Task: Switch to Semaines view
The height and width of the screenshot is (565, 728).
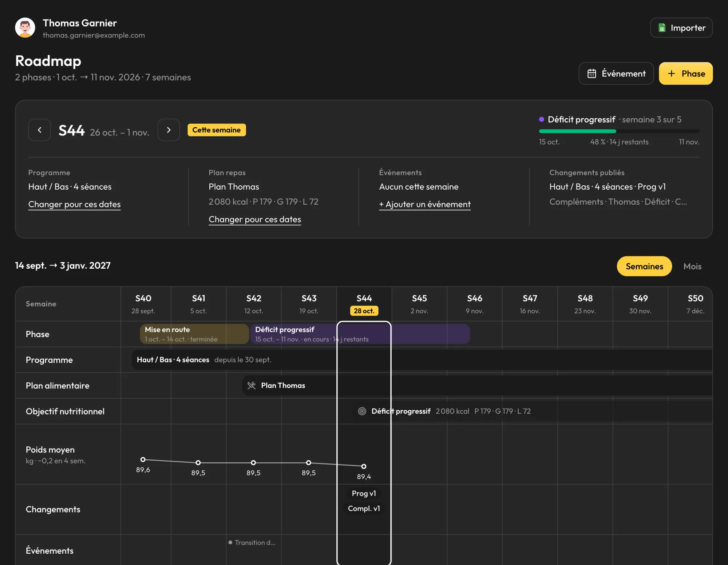Action: (644, 266)
